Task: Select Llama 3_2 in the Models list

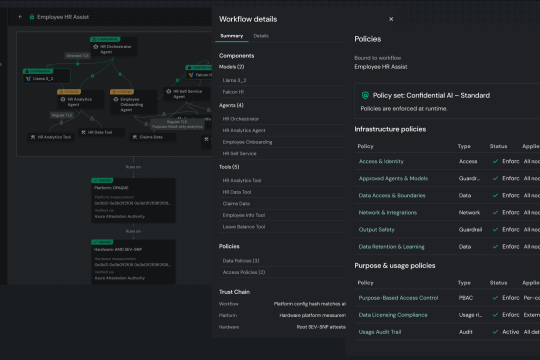Action: pos(282,80)
